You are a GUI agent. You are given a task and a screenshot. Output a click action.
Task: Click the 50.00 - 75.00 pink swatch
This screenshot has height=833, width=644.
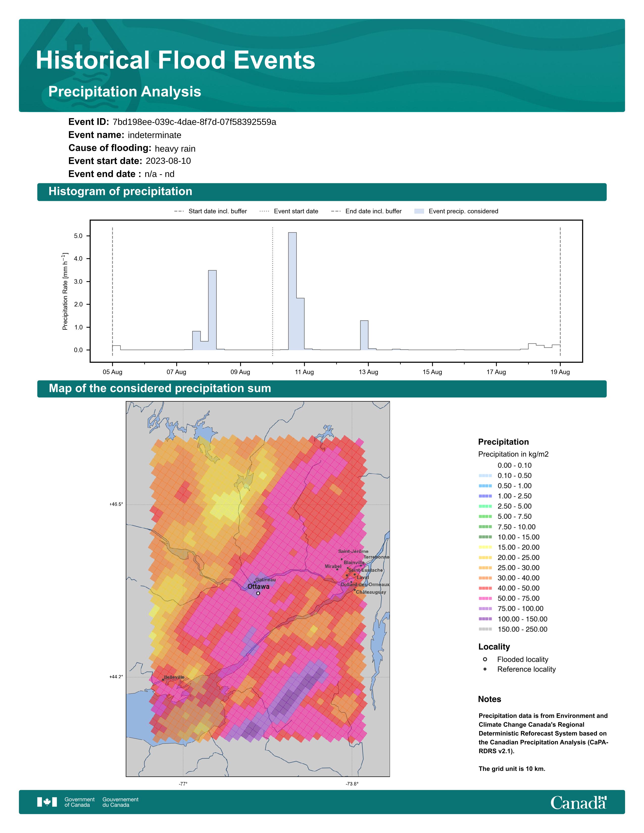tap(485, 598)
